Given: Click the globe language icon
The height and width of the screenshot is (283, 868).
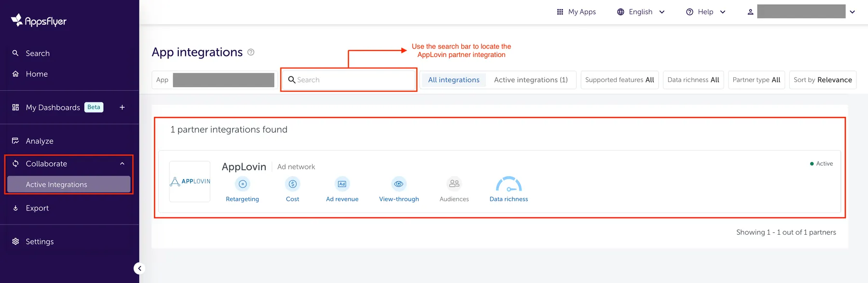Looking at the screenshot, I should 620,12.
